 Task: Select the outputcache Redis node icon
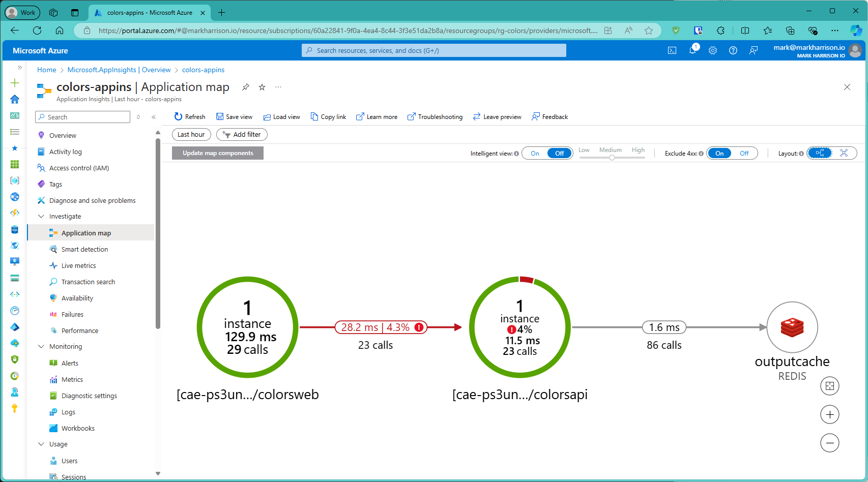click(792, 327)
